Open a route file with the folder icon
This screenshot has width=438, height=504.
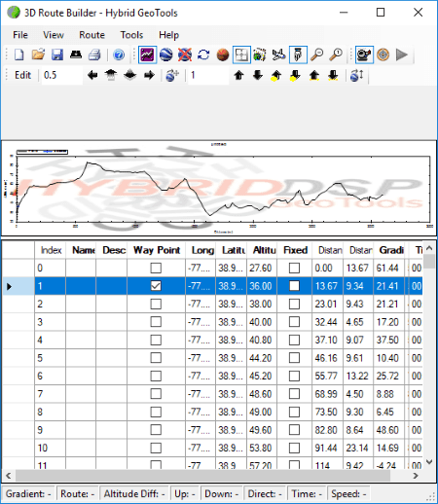38,54
